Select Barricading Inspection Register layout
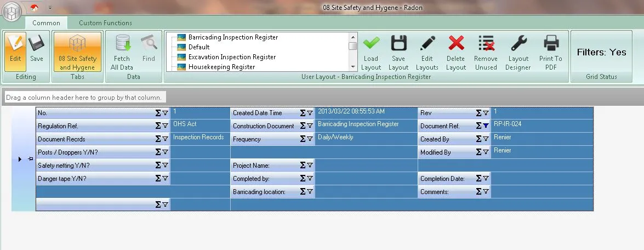The width and height of the screenshot is (644, 250). tap(233, 37)
